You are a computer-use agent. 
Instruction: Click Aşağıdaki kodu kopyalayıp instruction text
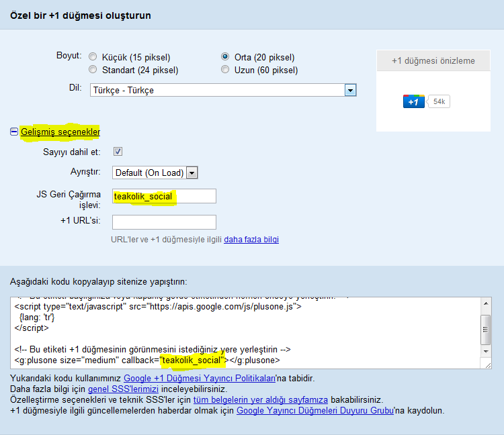click(98, 282)
